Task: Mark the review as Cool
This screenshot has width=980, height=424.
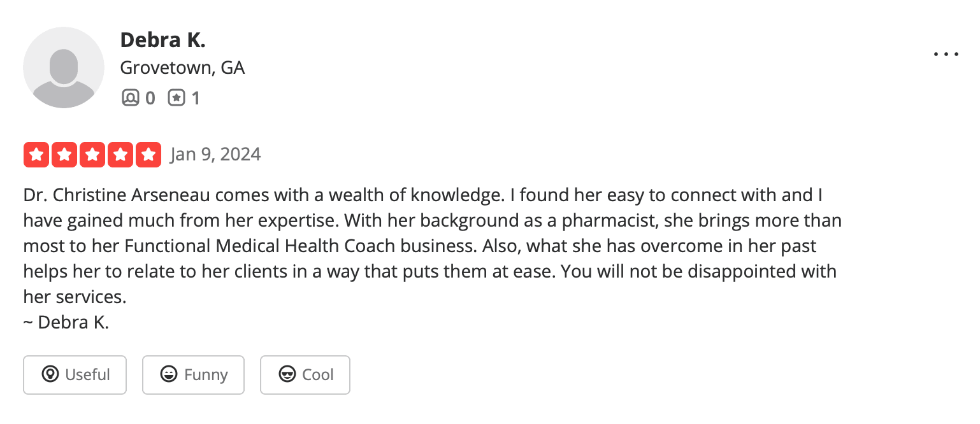Action: pos(305,375)
